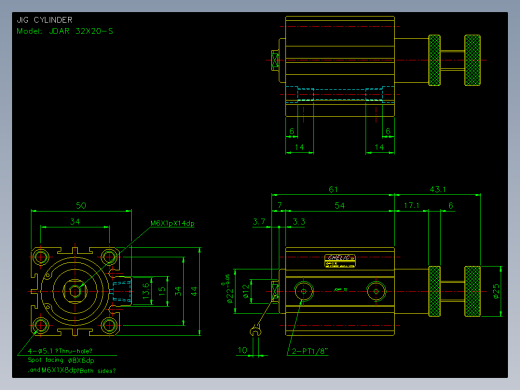
Task: Click the 7 dimension value
Action: tap(280, 205)
